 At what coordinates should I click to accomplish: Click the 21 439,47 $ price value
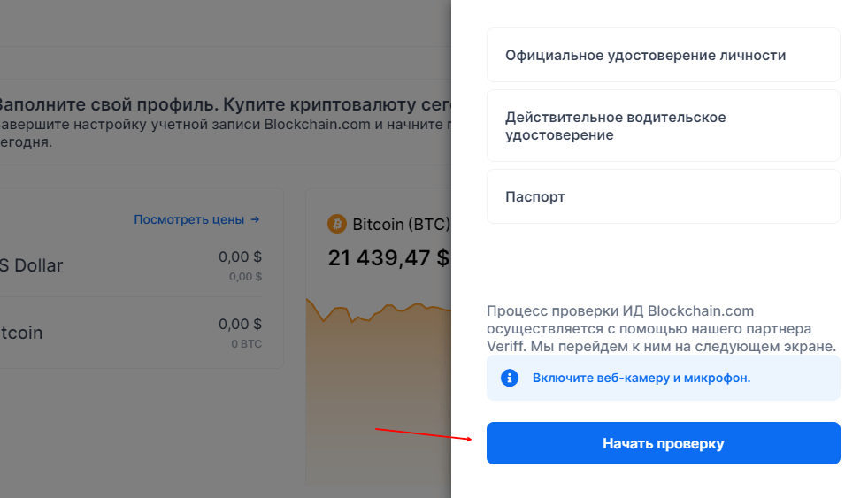point(388,258)
